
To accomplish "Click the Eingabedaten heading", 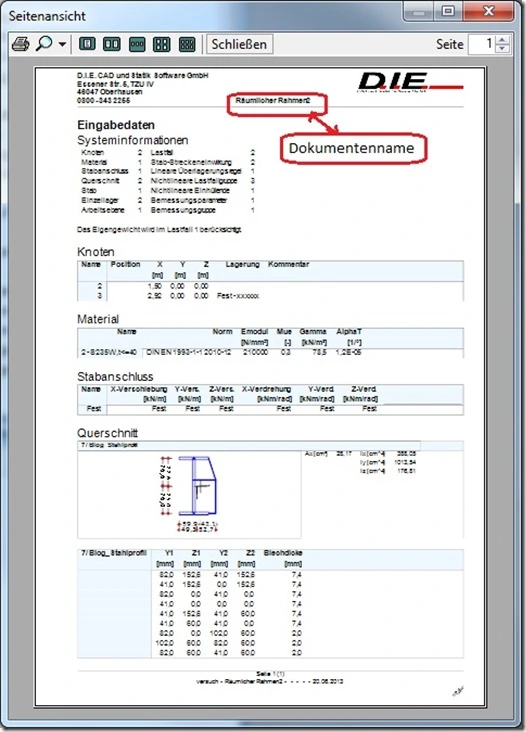I will point(116,125).
